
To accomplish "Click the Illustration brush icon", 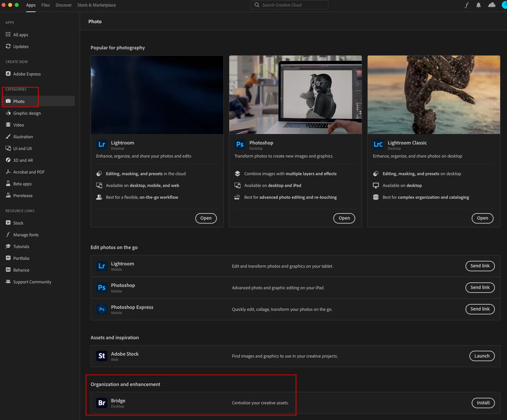I will pyautogui.click(x=8, y=136).
